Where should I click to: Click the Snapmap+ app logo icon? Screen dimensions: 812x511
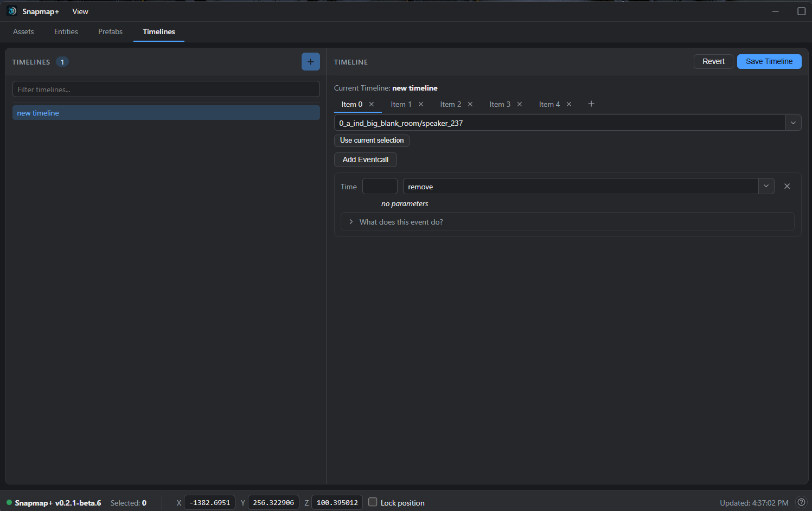[x=12, y=11]
